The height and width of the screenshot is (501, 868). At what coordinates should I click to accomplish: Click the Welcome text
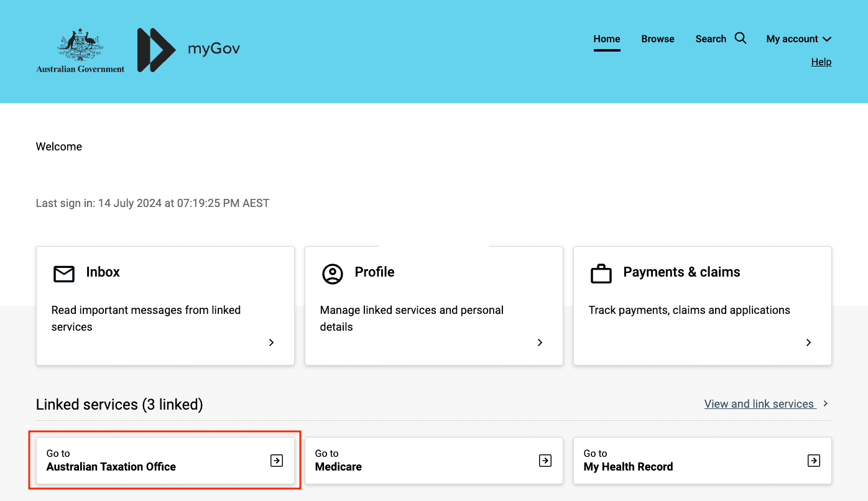click(59, 147)
